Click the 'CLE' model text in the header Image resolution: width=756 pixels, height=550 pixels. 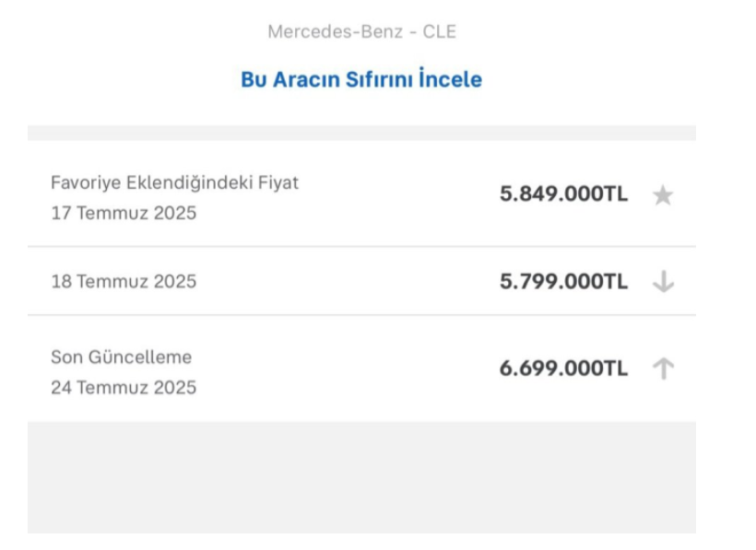coord(440,31)
